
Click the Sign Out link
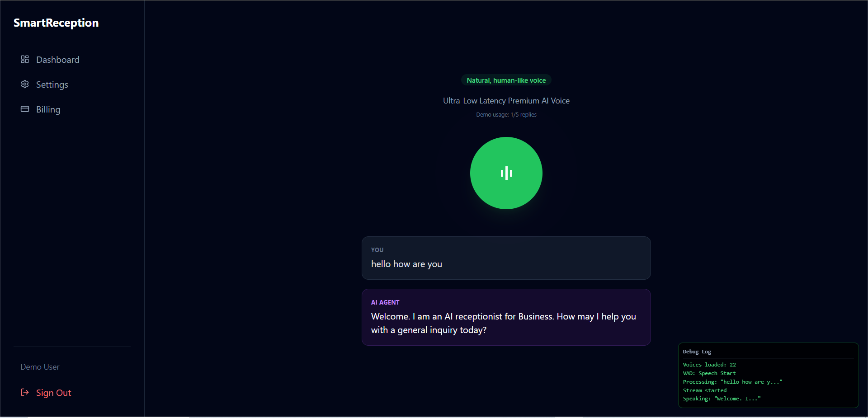point(54,393)
